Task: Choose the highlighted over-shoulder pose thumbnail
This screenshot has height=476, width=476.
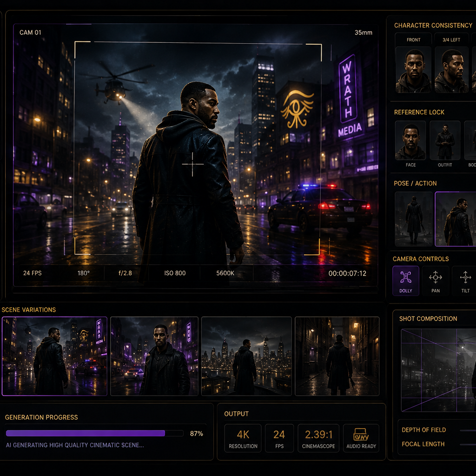Action: point(456,218)
